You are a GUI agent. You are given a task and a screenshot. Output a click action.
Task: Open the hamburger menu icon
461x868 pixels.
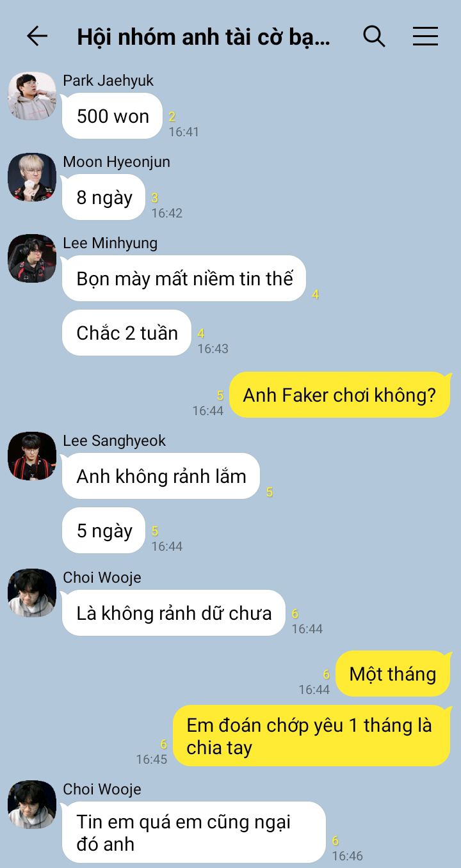point(425,36)
